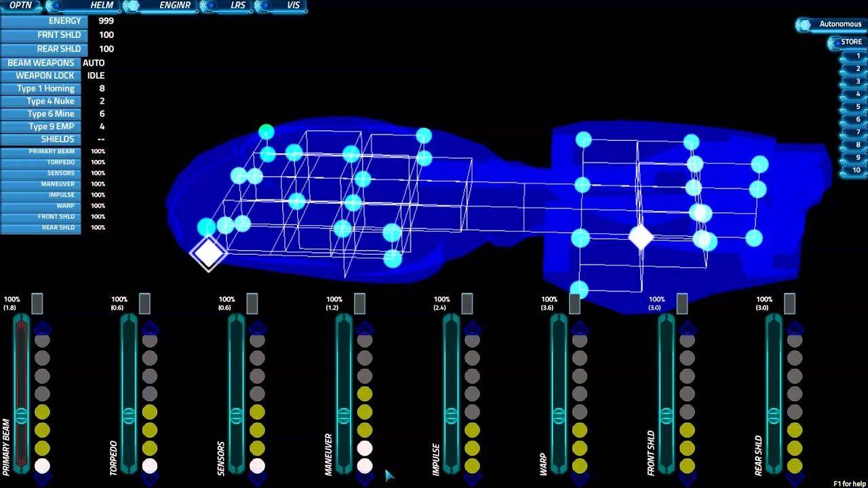Remove coolant with Torpedo down arrow

pyautogui.click(x=150, y=480)
